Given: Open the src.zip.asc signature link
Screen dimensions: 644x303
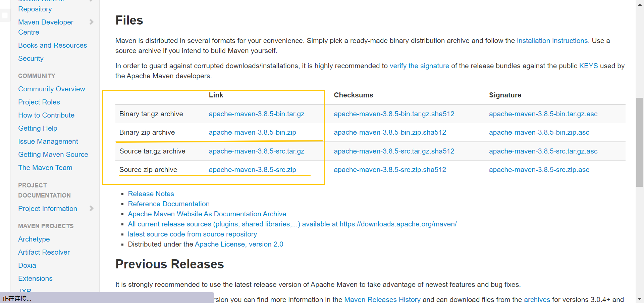Looking at the screenshot, I should (x=539, y=170).
